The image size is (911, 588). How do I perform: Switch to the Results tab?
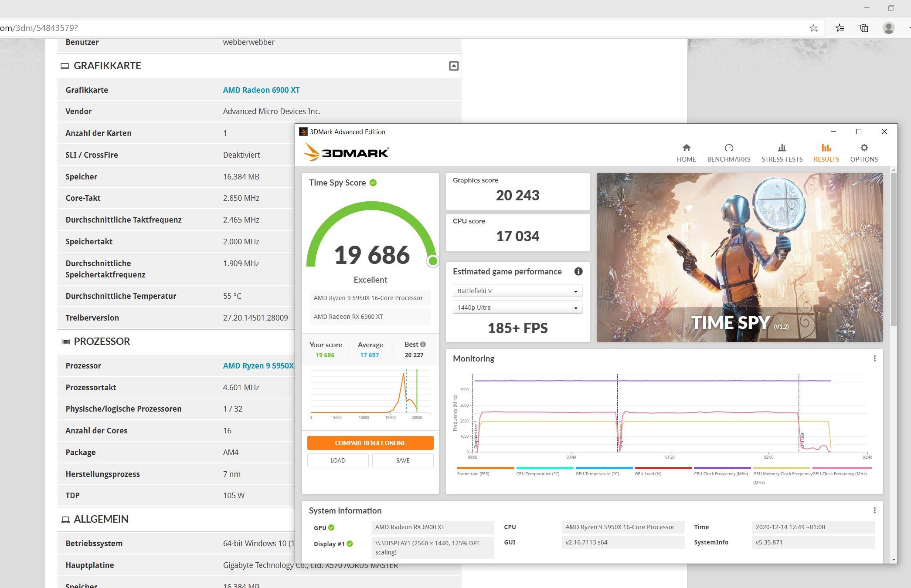tap(826, 153)
